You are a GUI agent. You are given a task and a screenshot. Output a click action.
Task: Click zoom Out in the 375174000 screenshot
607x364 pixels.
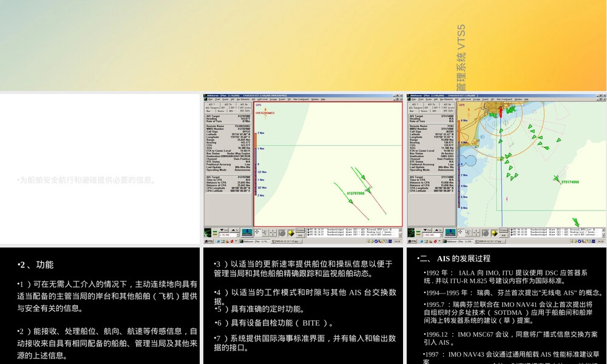pyautogui.click(x=427, y=230)
